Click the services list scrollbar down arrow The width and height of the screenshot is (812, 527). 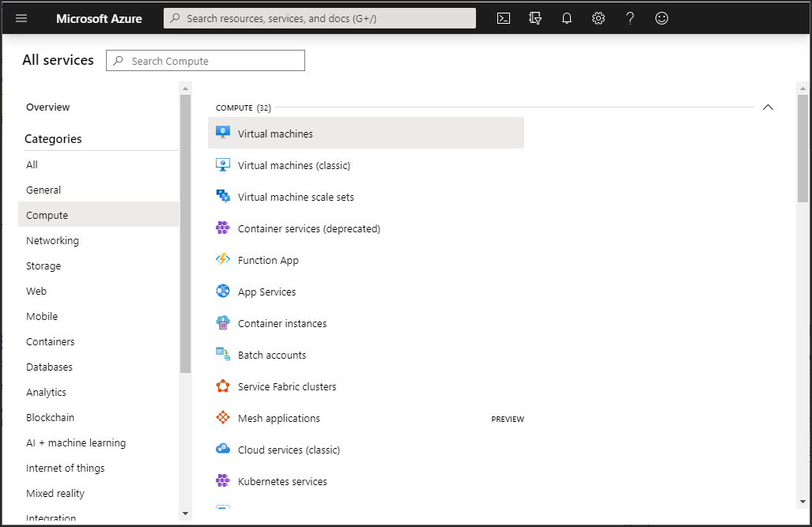pos(803,501)
